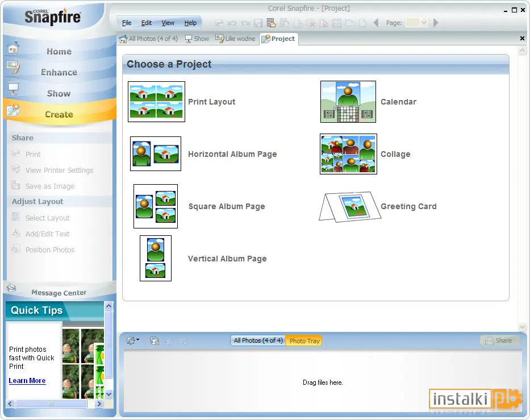Click the Add/Edit Text icon

coord(16,233)
